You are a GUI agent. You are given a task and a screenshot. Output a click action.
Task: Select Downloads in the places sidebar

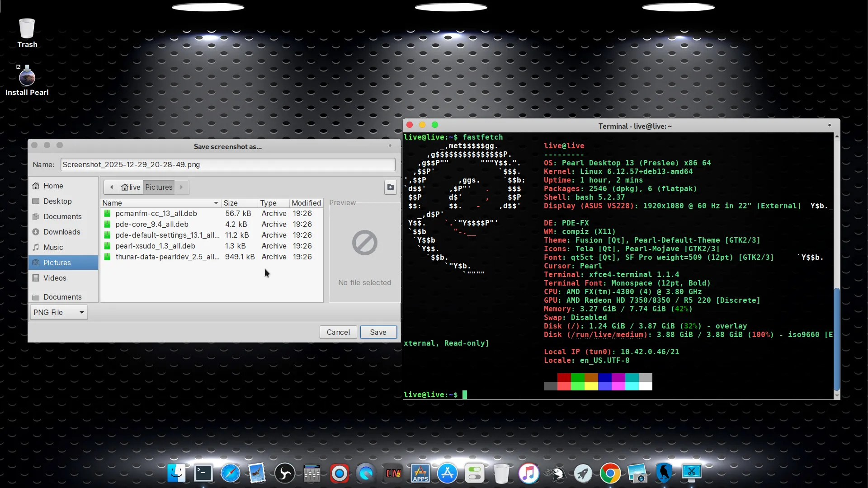[61, 232]
